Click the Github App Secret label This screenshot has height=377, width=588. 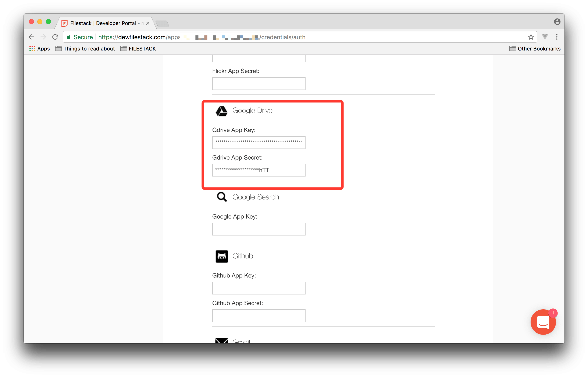click(x=237, y=303)
